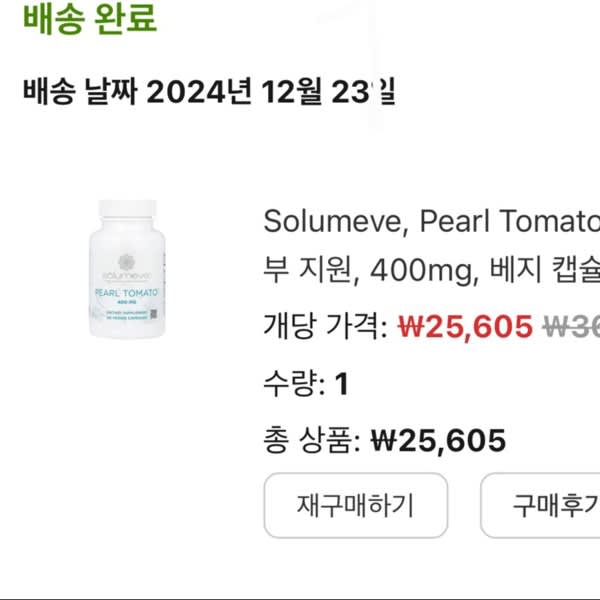Select the green 배송 완료 status heading

point(90,18)
